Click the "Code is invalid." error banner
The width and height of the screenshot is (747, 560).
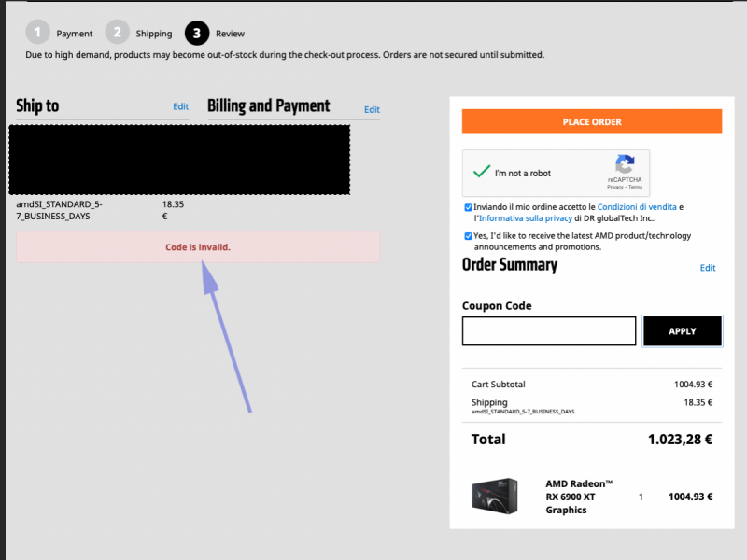[x=198, y=247]
